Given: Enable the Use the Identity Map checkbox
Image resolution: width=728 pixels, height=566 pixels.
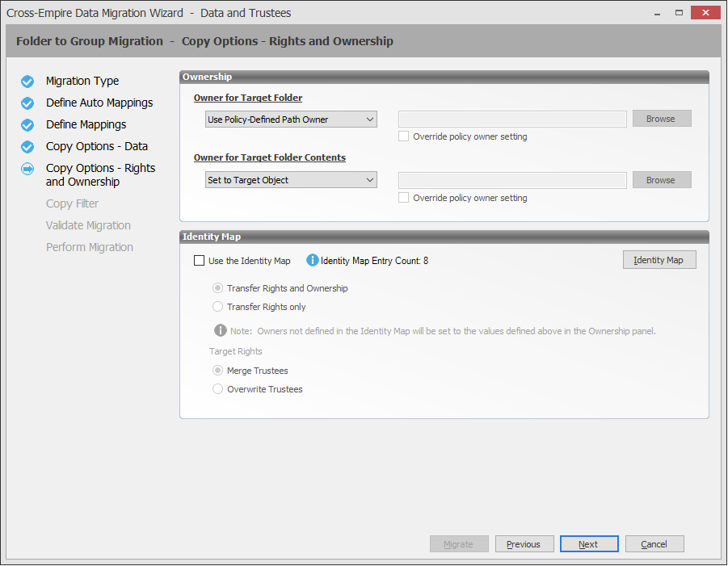Looking at the screenshot, I should [x=200, y=261].
